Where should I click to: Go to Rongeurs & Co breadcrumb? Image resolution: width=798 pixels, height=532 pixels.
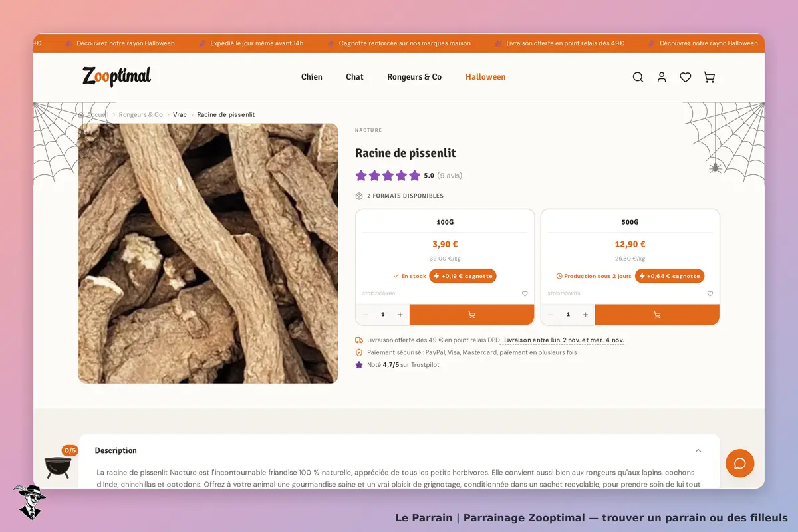(x=141, y=114)
